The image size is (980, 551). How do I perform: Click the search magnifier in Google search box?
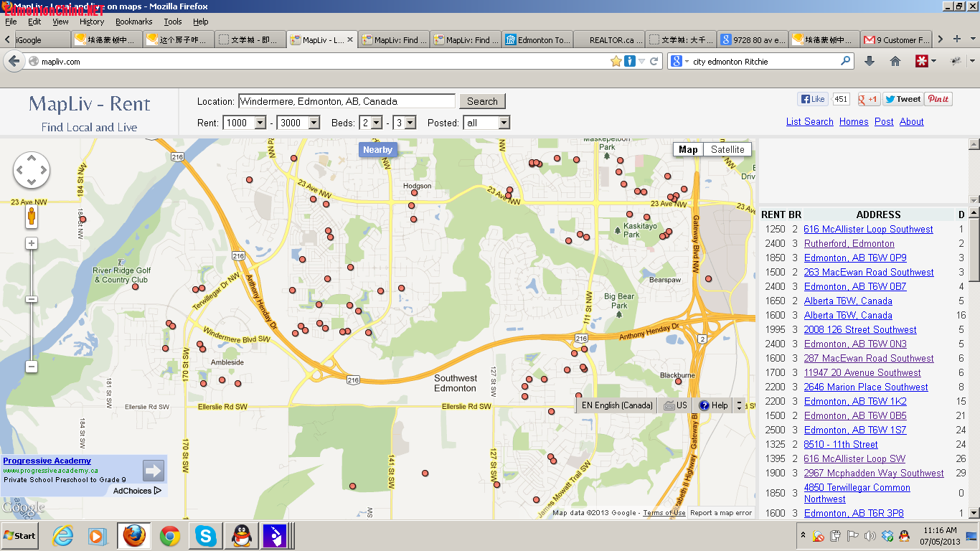click(x=846, y=62)
